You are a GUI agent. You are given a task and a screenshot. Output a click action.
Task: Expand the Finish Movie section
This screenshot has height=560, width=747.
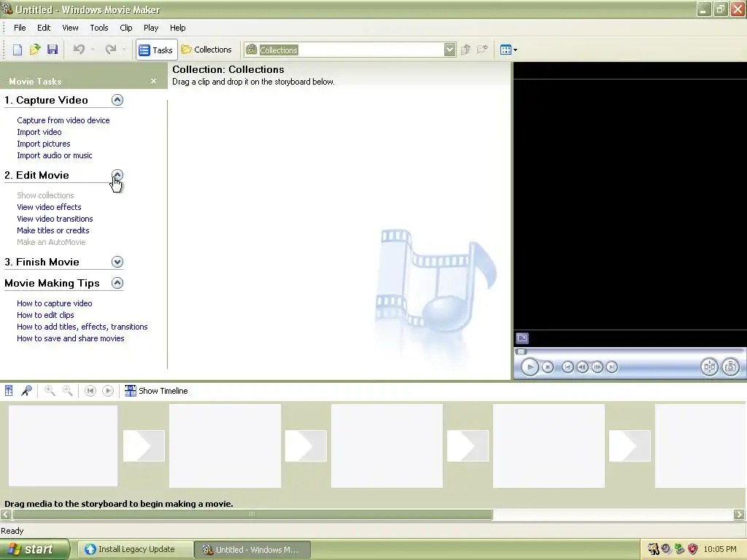tap(117, 262)
